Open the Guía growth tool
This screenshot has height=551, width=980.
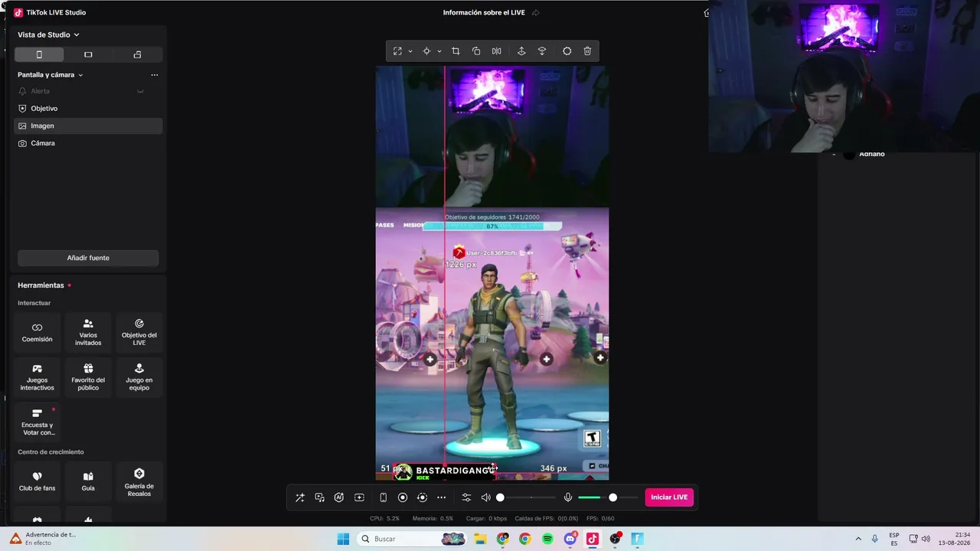click(x=88, y=481)
